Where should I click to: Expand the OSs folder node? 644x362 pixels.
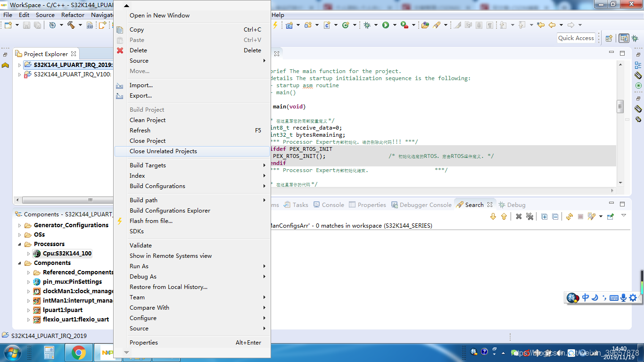(19, 235)
